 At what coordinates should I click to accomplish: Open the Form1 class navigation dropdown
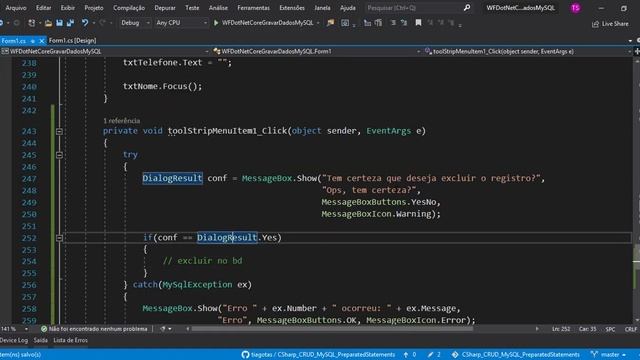tap(317, 51)
